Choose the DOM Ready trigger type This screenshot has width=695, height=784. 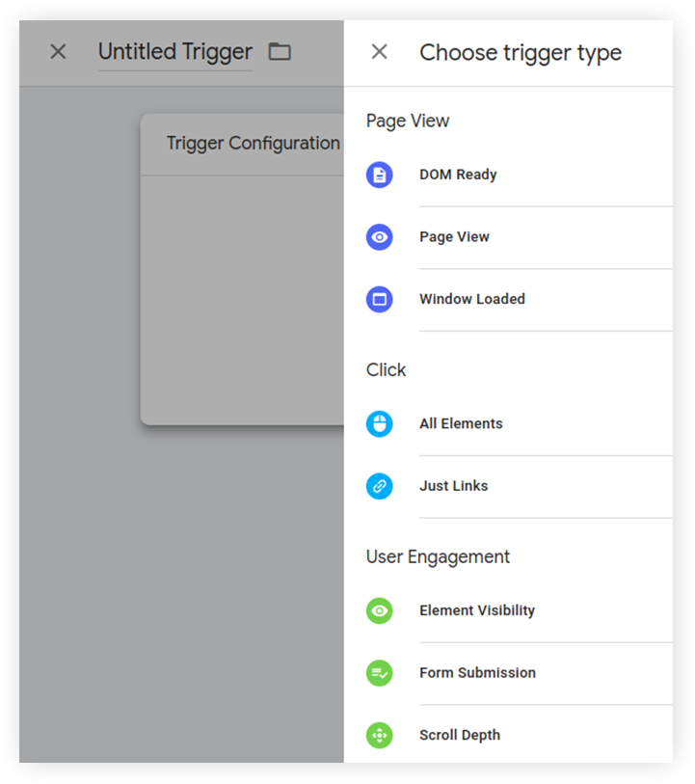point(458,175)
